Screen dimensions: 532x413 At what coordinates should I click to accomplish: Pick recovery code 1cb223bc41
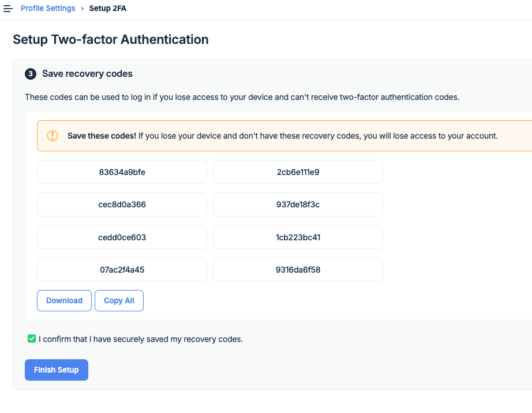[x=298, y=237]
